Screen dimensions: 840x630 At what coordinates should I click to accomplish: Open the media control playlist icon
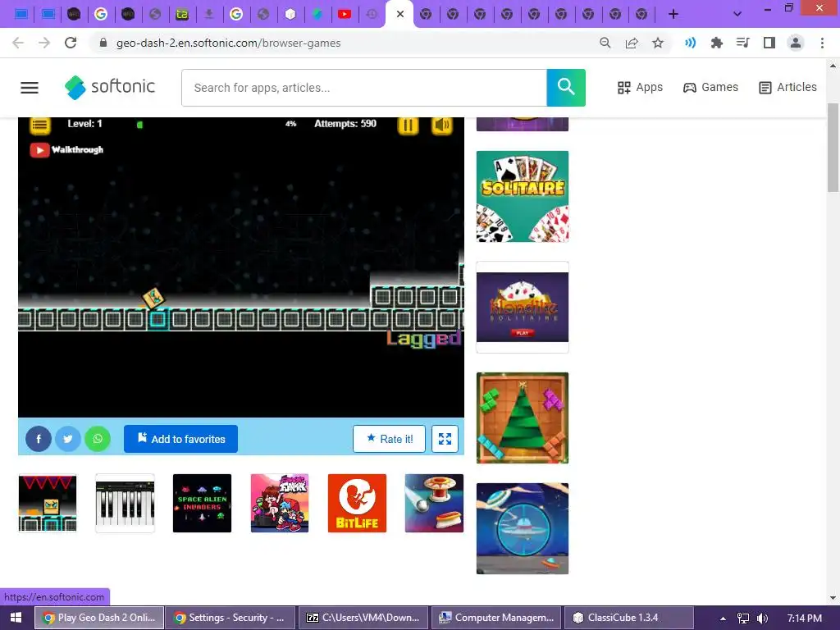click(x=742, y=43)
